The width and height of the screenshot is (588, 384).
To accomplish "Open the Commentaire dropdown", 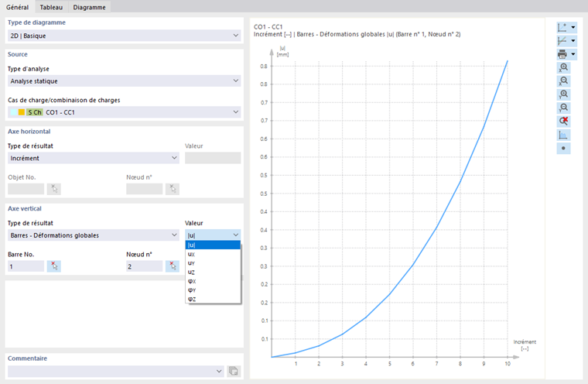I will [x=116, y=372].
